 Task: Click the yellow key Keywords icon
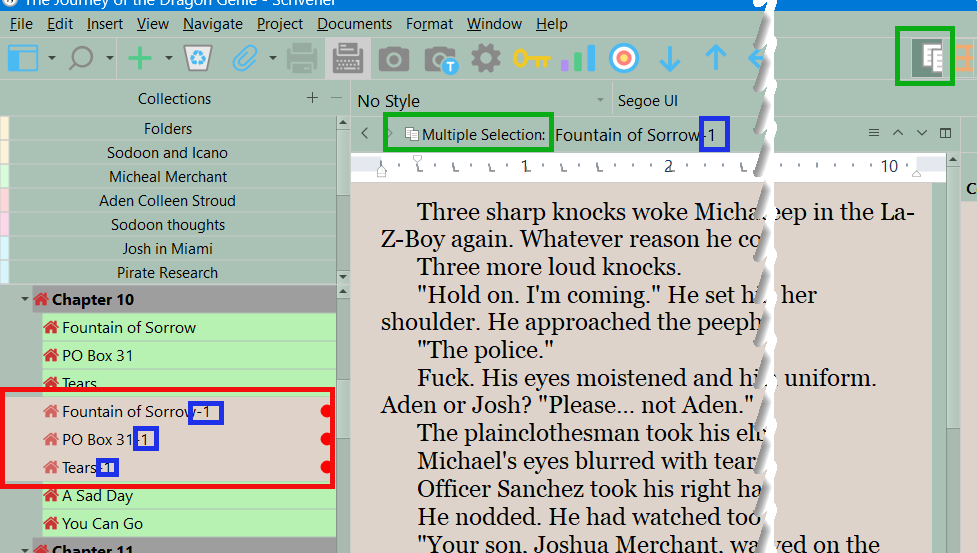click(x=531, y=59)
